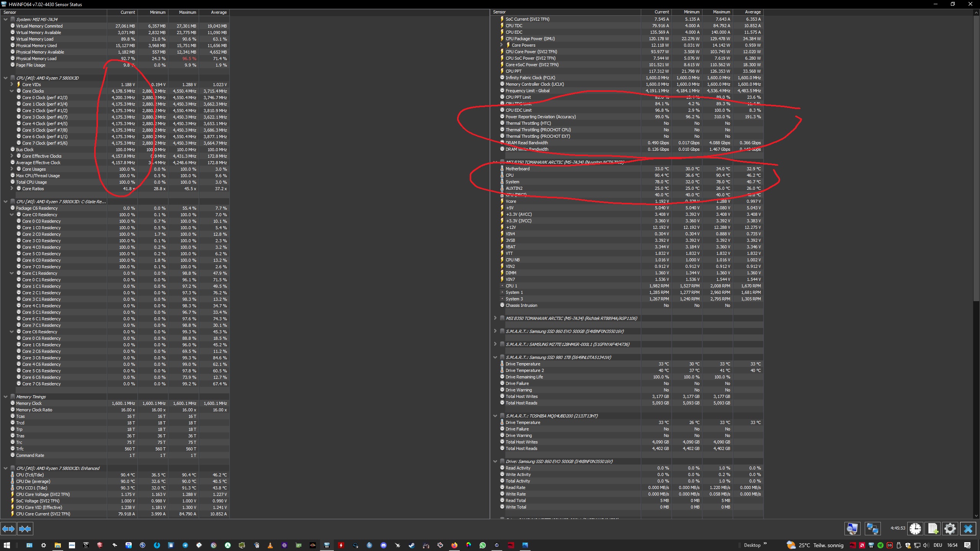Viewport: 980px width, 551px height.
Task: Close sensors with the blue X icon
Action: tap(968, 529)
